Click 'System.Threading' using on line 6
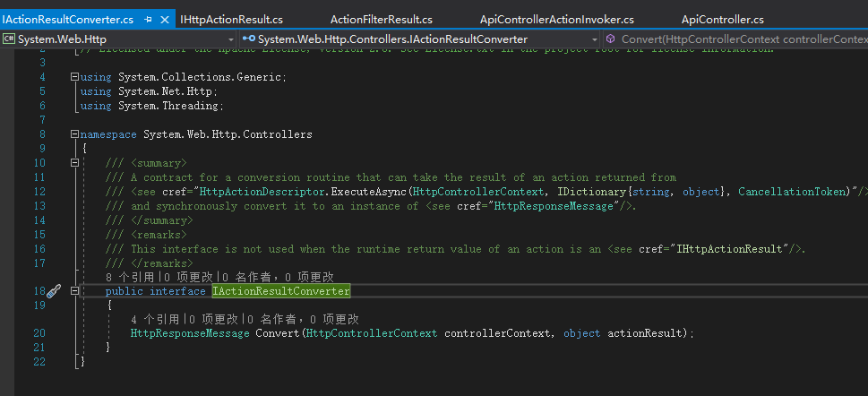868x396 pixels. point(168,106)
